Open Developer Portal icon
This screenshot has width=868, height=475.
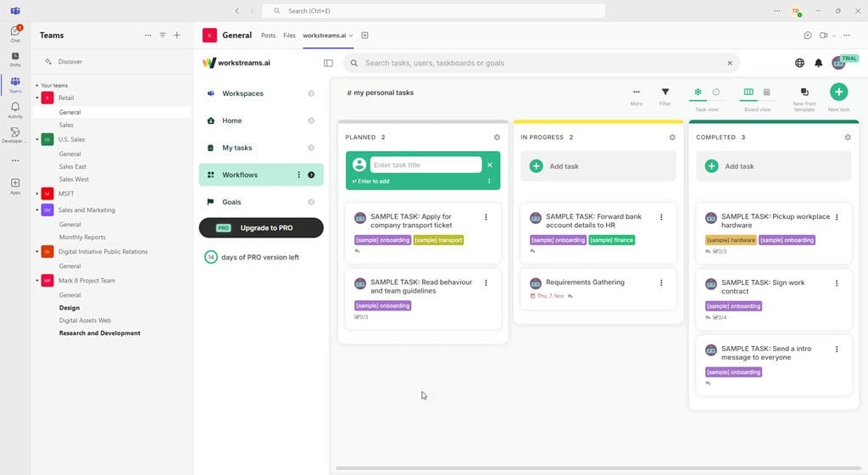15,135
